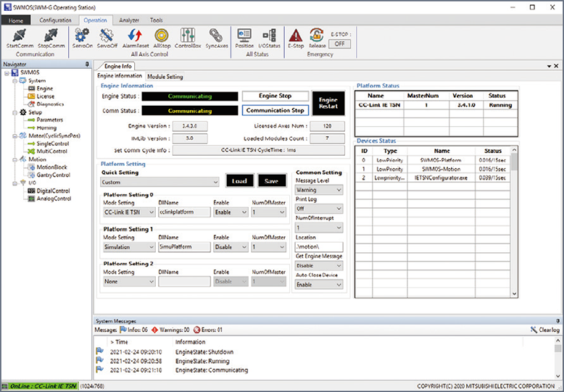564x392 pixels.
Task: Collapse the System tree node
Action: [14, 81]
